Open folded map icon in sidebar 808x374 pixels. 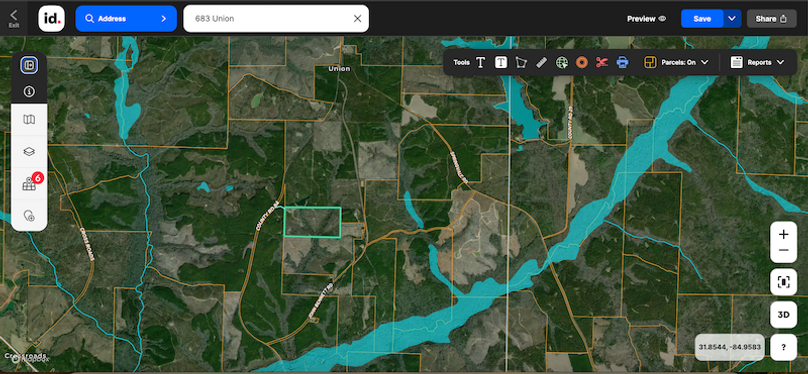click(29, 120)
